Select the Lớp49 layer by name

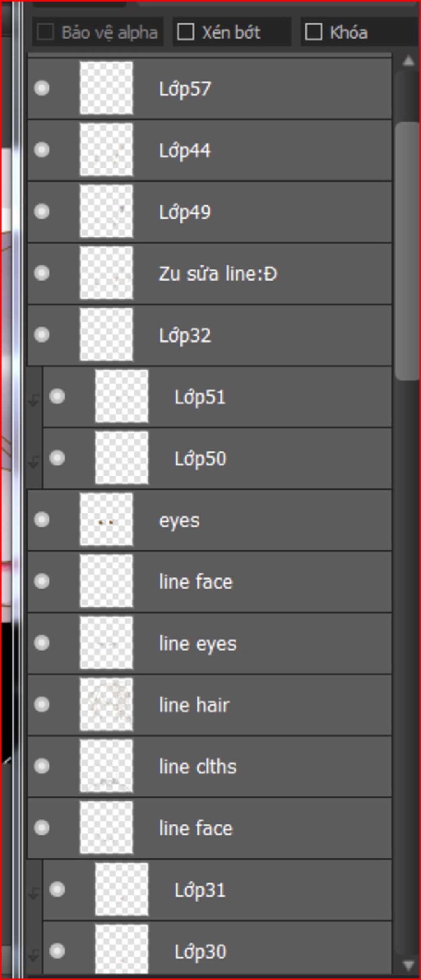tap(185, 212)
